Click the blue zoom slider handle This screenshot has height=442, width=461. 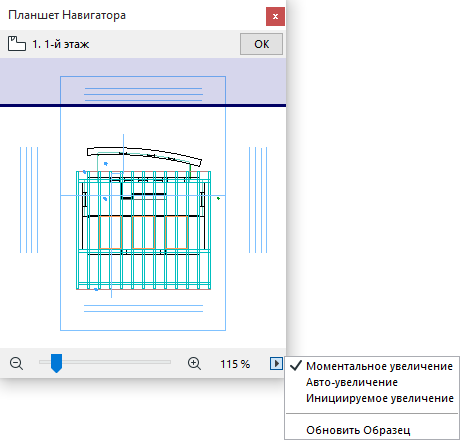point(56,363)
